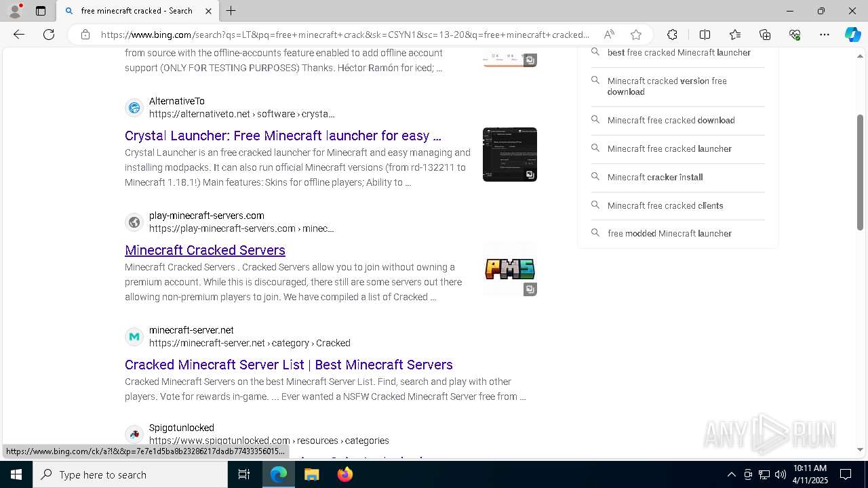This screenshot has height=488, width=868.
Task: Open the volume speaker tray icon
Action: [x=781, y=474]
